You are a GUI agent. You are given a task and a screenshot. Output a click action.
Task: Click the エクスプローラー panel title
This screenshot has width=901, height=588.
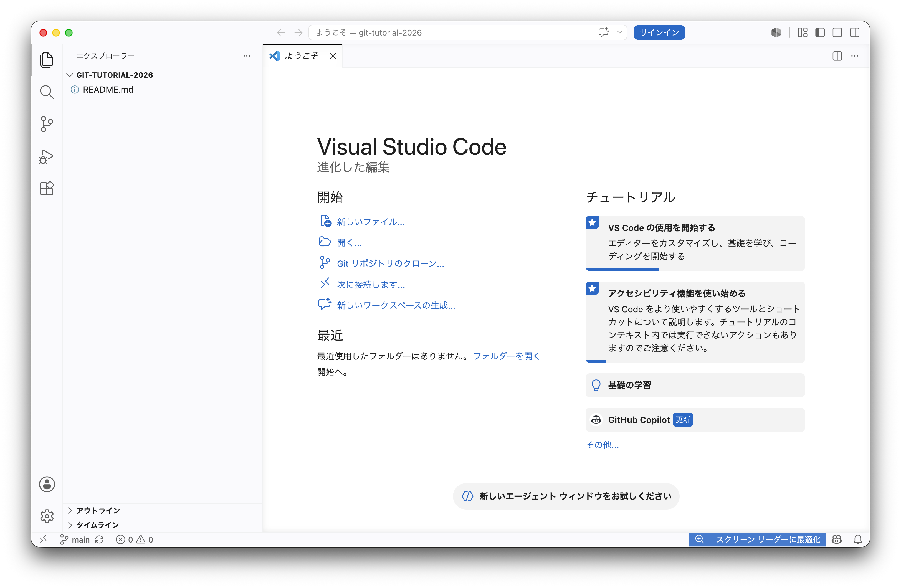click(105, 56)
